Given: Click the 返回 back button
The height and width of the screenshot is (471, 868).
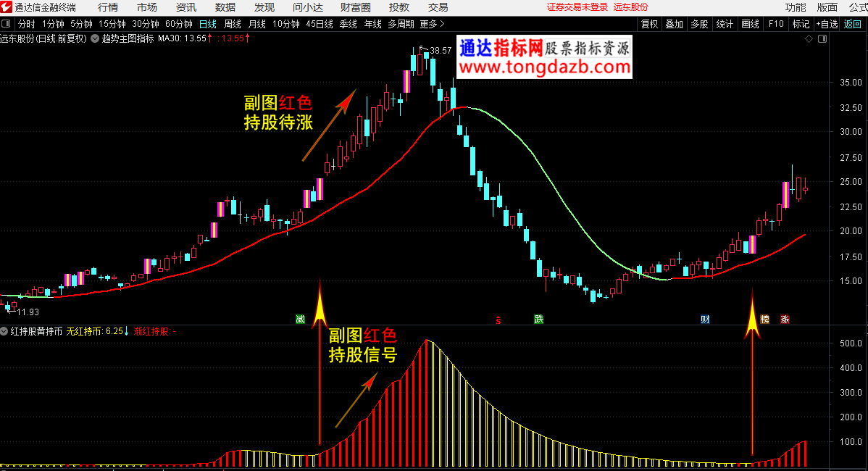Looking at the screenshot, I should (x=853, y=24).
